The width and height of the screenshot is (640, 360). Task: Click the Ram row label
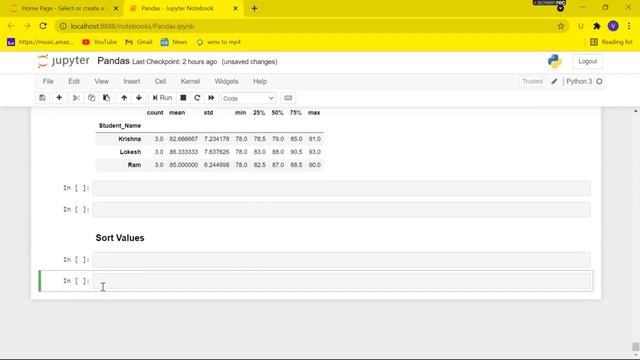pyautogui.click(x=134, y=165)
